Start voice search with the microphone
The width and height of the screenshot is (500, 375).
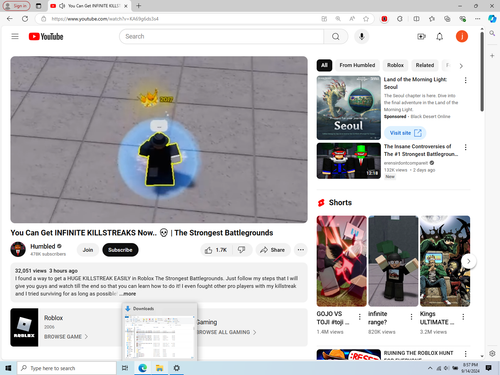pos(362,36)
